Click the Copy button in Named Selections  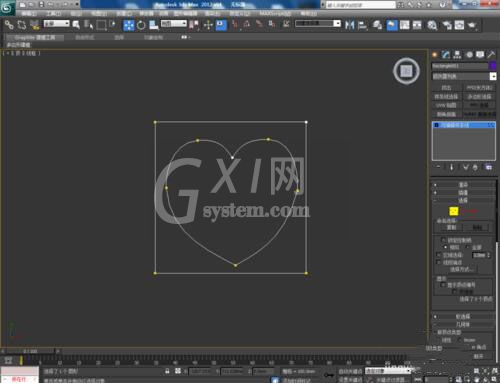click(451, 228)
